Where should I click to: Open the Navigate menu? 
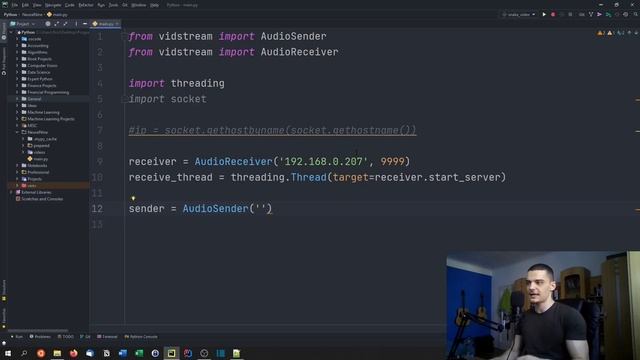pos(53,5)
